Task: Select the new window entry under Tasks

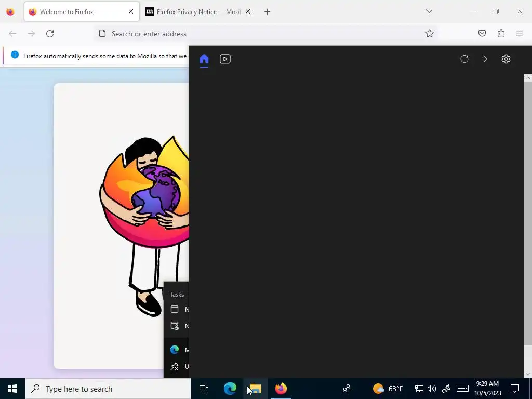Action: click(x=176, y=309)
